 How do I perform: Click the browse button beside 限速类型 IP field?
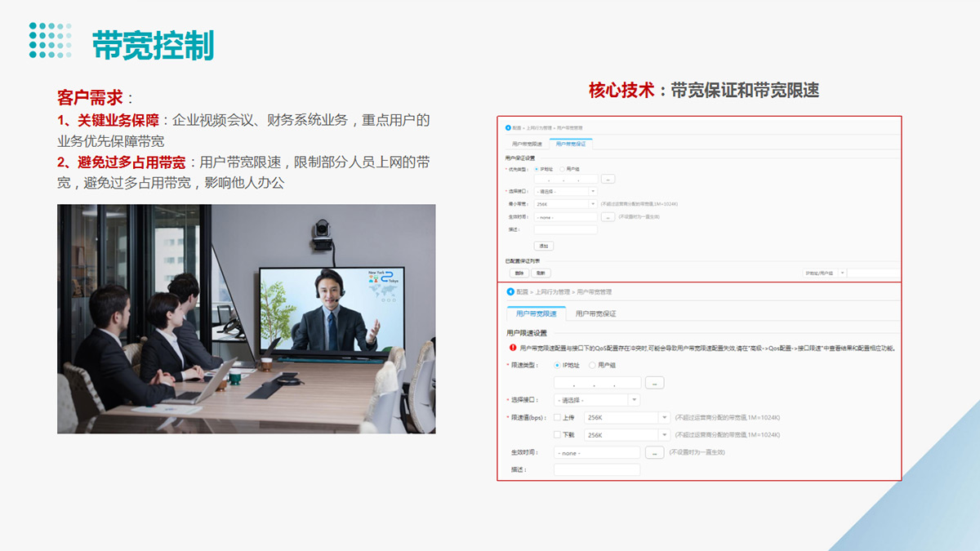[x=654, y=382]
